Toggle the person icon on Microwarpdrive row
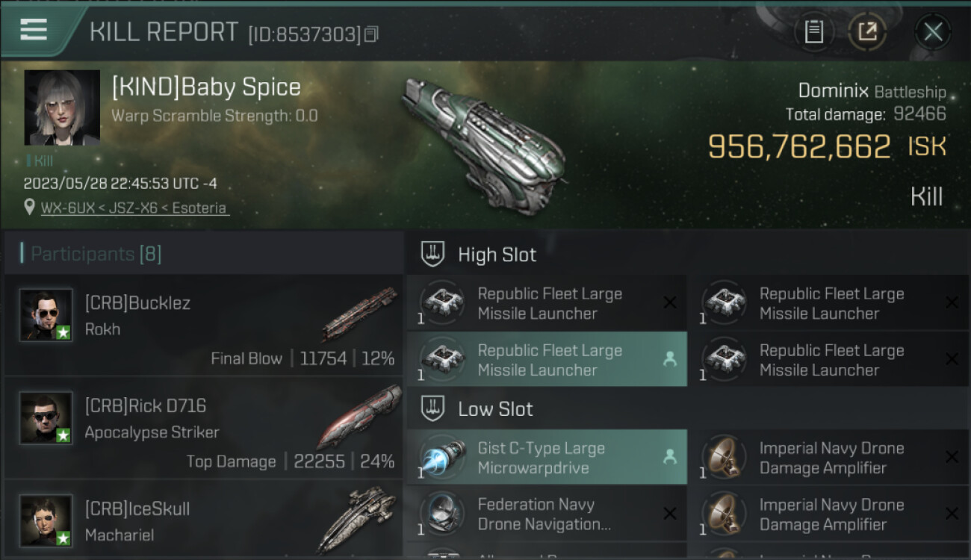The height and width of the screenshot is (560, 971). (670, 458)
